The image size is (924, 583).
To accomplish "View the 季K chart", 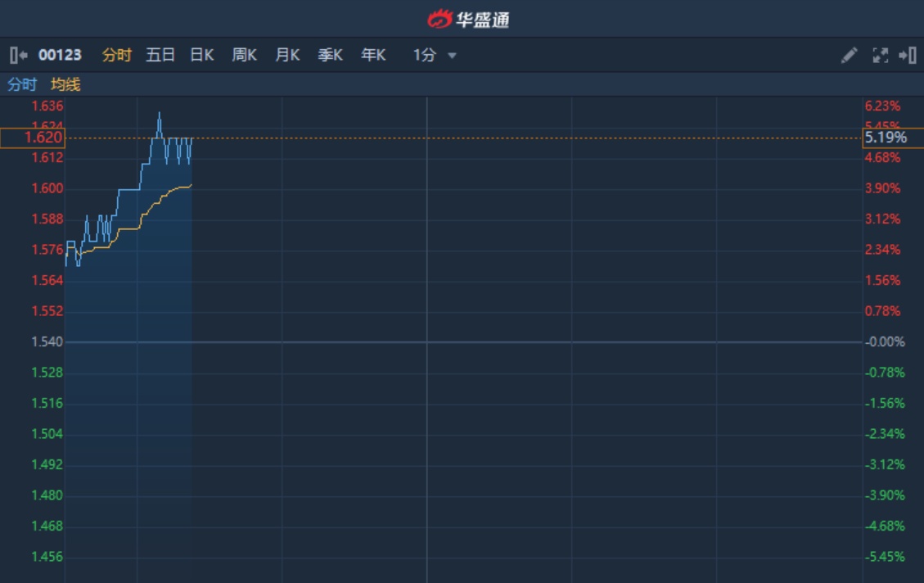I will click(330, 56).
